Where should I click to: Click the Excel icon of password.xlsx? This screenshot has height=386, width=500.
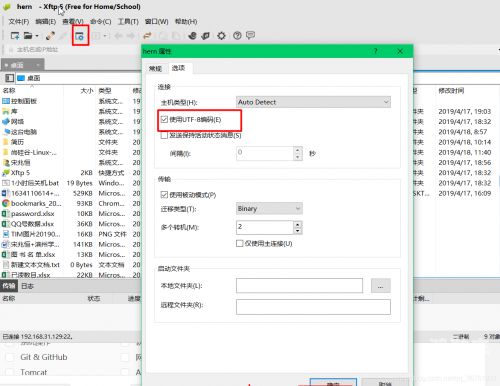6,213
